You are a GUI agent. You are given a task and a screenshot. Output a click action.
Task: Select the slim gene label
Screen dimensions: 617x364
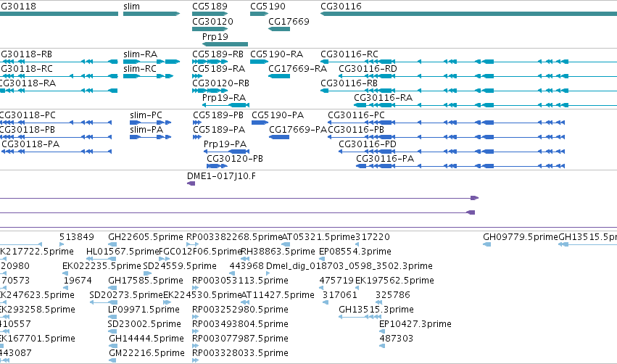[x=131, y=7]
